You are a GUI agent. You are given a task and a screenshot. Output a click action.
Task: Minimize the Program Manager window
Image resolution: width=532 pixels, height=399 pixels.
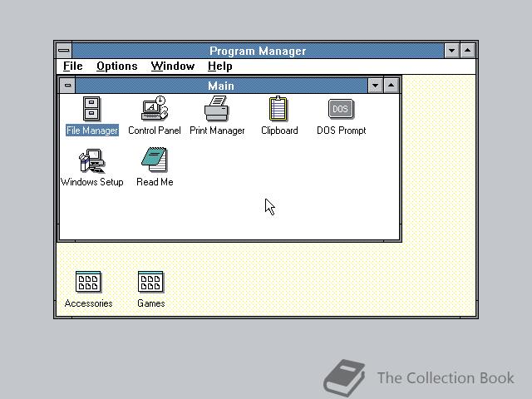click(x=451, y=51)
